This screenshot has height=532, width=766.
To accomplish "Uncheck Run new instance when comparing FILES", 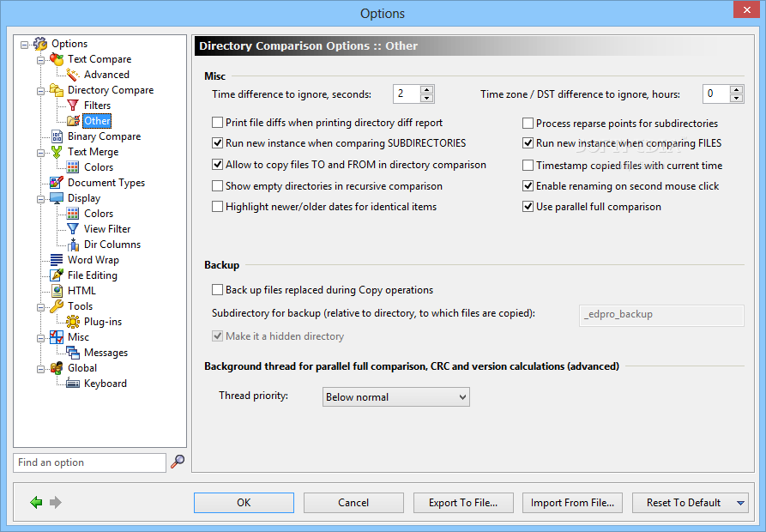I will click(528, 143).
